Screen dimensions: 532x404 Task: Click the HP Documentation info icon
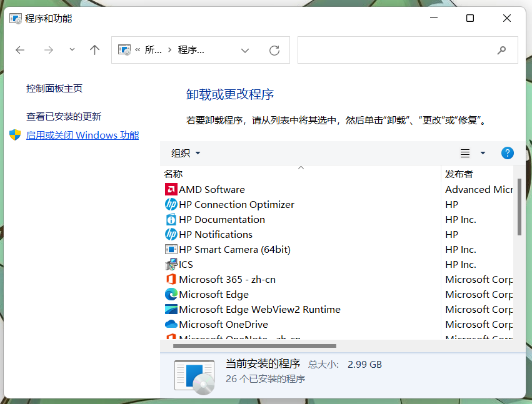pyautogui.click(x=171, y=219)
